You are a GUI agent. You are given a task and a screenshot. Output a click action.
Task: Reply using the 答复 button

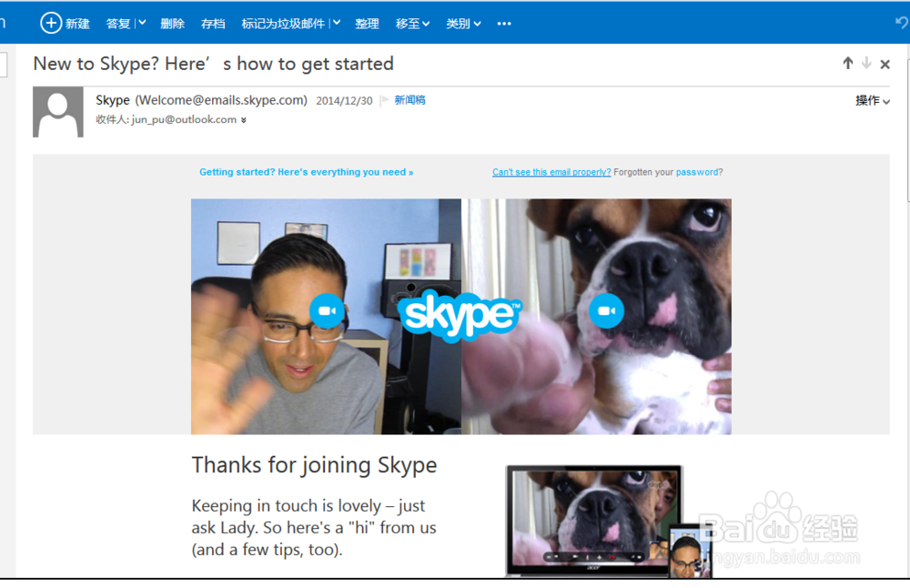pyautogui.click(x=118, y=24)
